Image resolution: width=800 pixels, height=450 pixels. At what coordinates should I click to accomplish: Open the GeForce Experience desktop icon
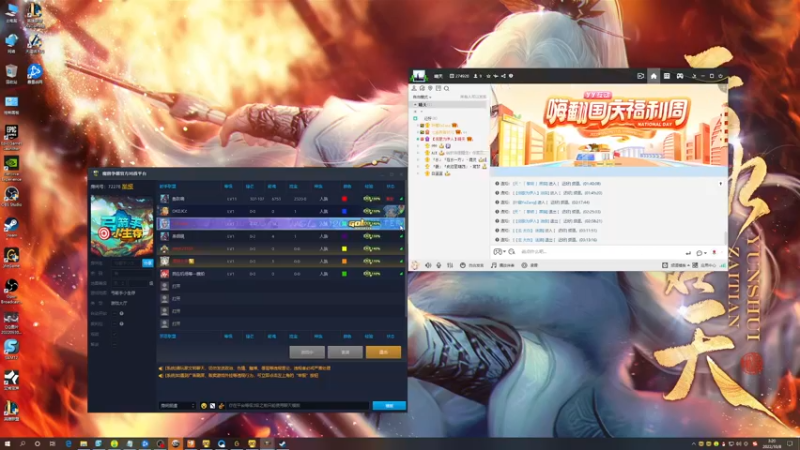[x=11, y=167]
